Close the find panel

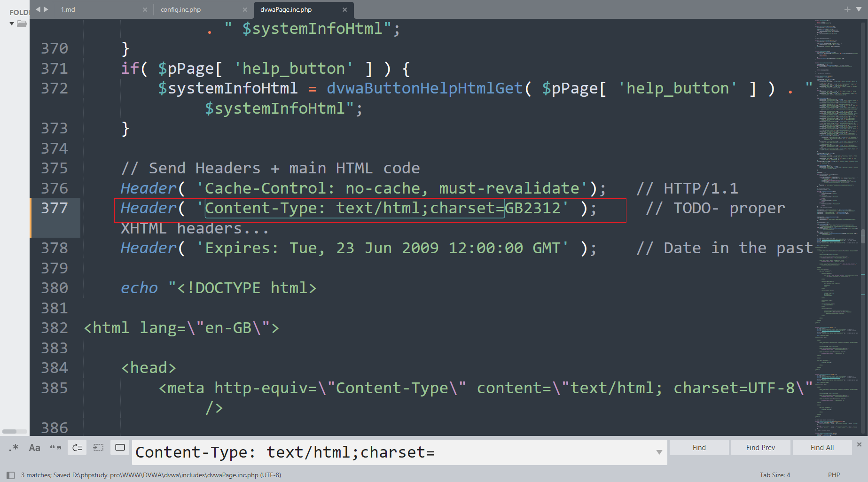pyautogui.click(x=859, y=444)
